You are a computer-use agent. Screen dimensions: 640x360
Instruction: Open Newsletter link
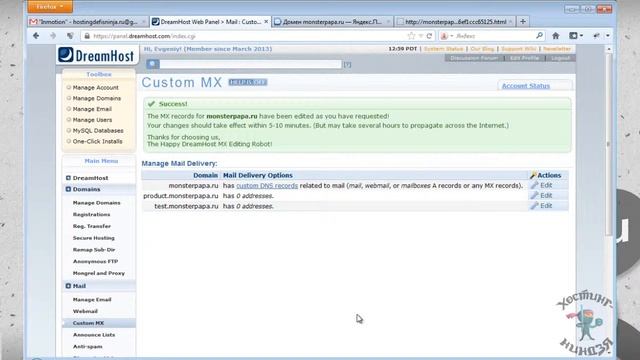pos(557,49)
